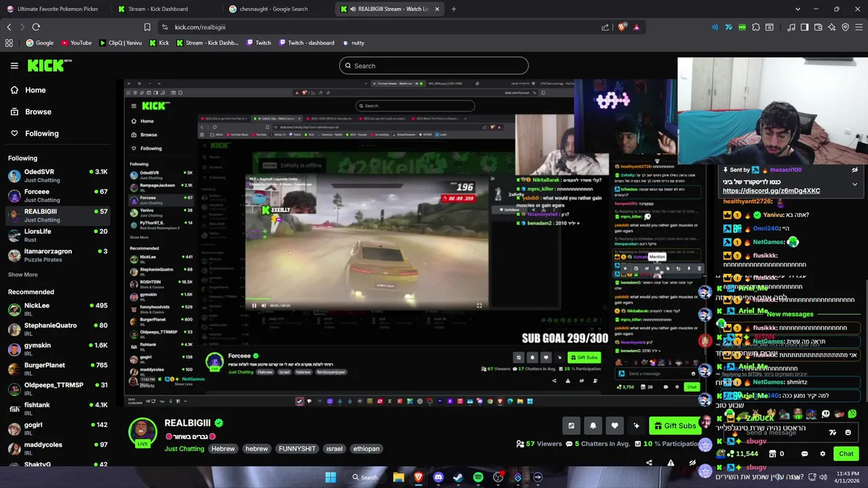Click the address bar URL kick.com/realbigiii
Viewport: 868px width, 488px height.
(x=200, y=27)
